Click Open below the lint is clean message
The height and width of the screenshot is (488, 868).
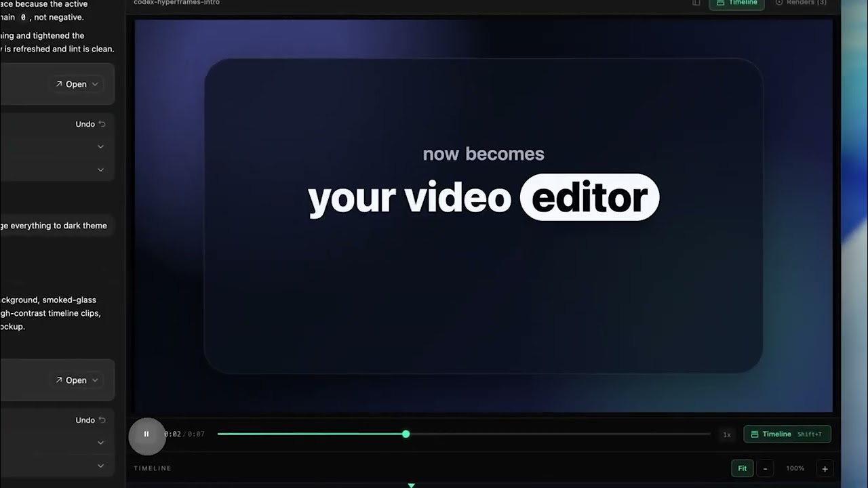tap(71, 84)
